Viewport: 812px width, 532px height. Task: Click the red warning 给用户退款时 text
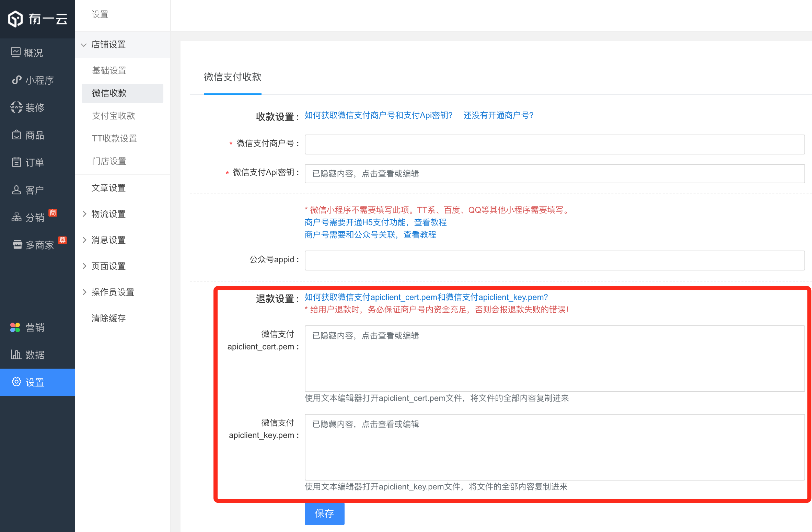click(437, 310)
